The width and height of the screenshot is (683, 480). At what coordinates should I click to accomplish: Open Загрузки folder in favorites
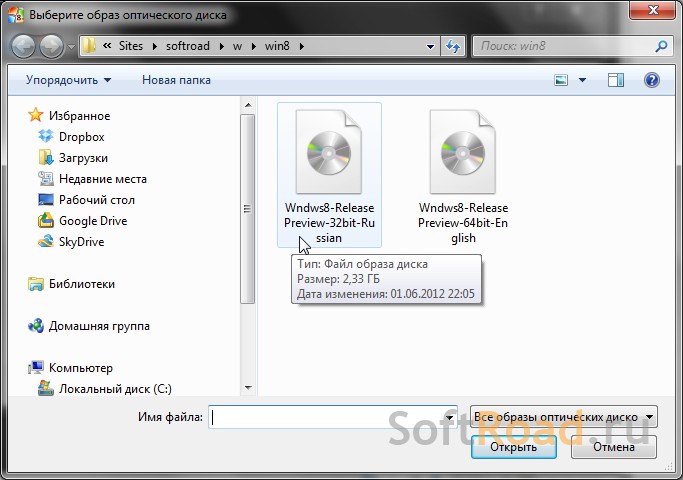click(83, 158)
